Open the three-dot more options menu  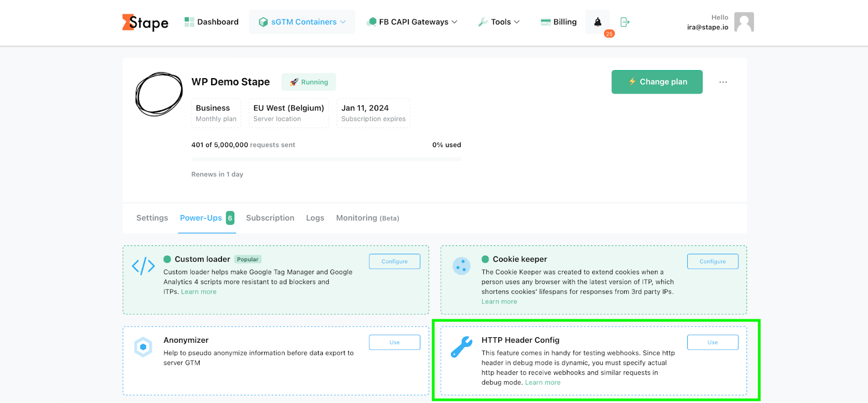pyautogui.click(x=723, y=82)
